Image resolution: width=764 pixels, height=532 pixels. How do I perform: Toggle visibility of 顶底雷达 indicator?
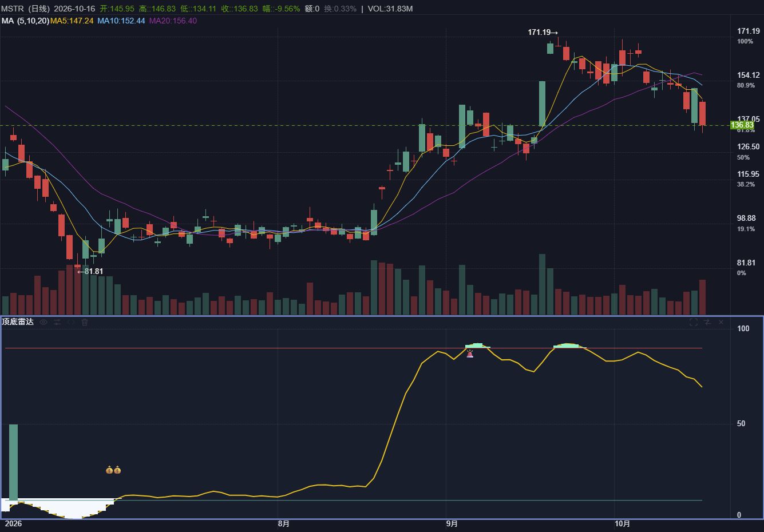click(x=43, y=322)
